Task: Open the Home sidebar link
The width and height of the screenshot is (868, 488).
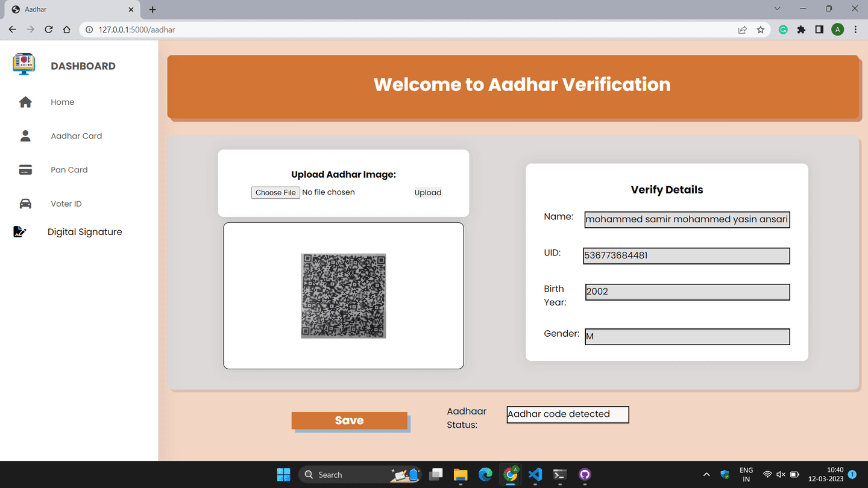Action: pos(63,102)
